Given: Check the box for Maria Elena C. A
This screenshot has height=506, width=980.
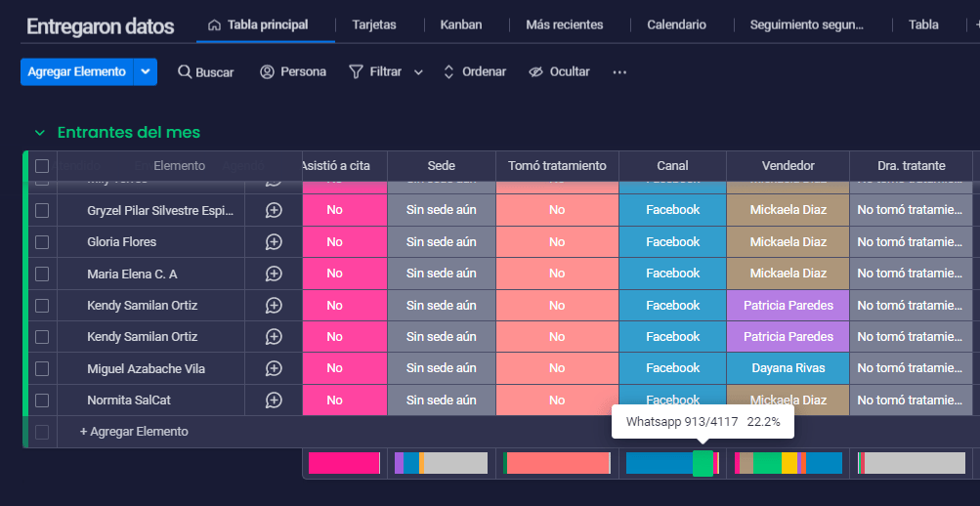Looking at the screenshot, I should coord(42,274).
